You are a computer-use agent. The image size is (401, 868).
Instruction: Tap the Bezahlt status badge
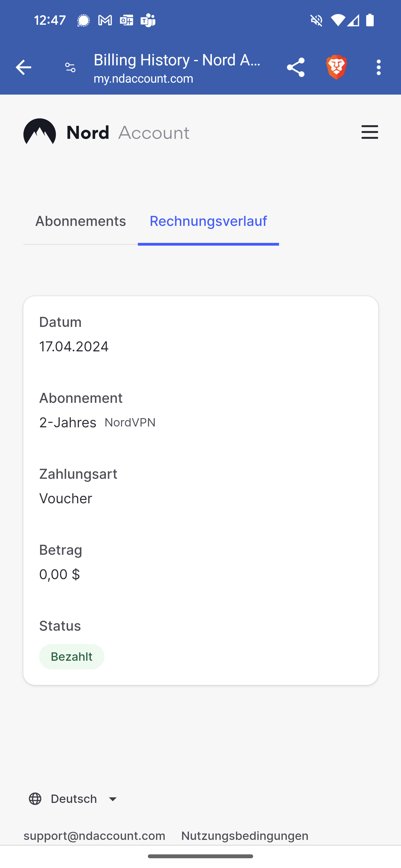(x=72, y=656)
